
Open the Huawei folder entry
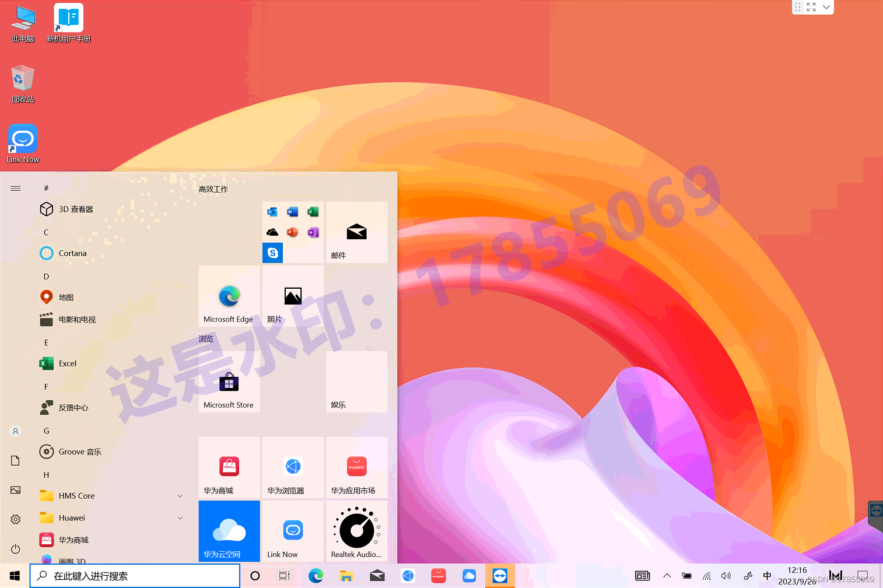111,518
